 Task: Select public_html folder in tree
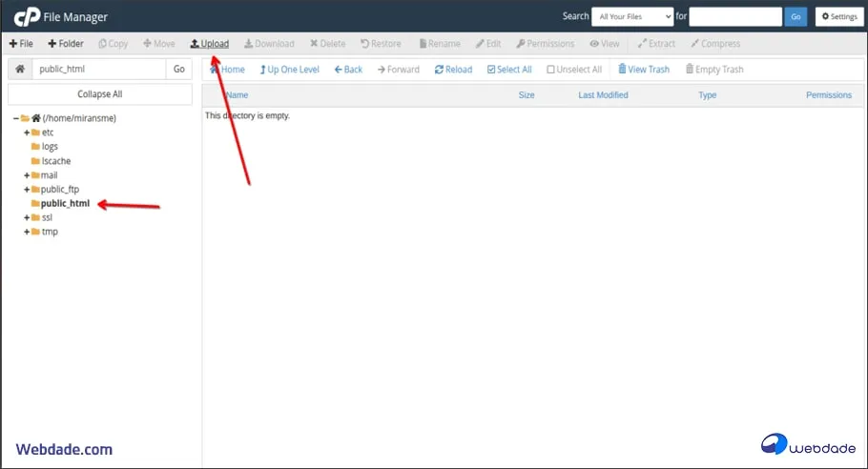click(65, 204)
